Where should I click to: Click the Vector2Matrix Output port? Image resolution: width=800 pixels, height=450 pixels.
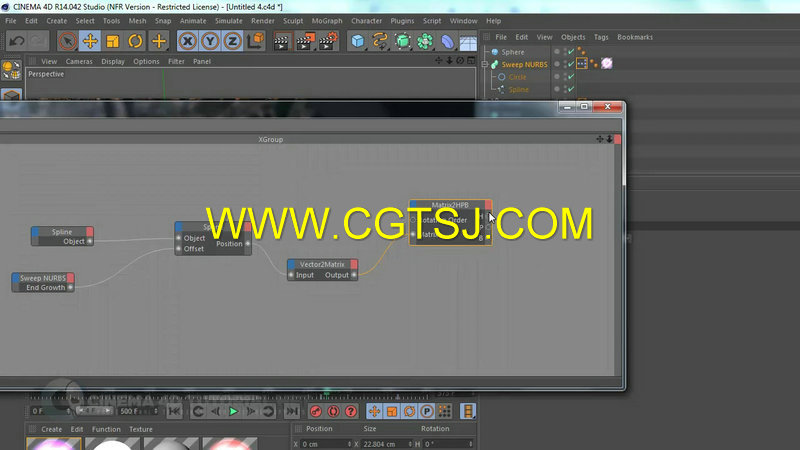tap(354, 275)
